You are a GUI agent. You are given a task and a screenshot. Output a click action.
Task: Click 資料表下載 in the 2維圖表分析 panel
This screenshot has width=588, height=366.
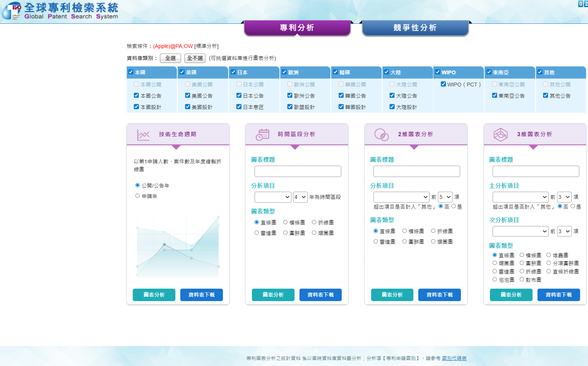[439, 295]
